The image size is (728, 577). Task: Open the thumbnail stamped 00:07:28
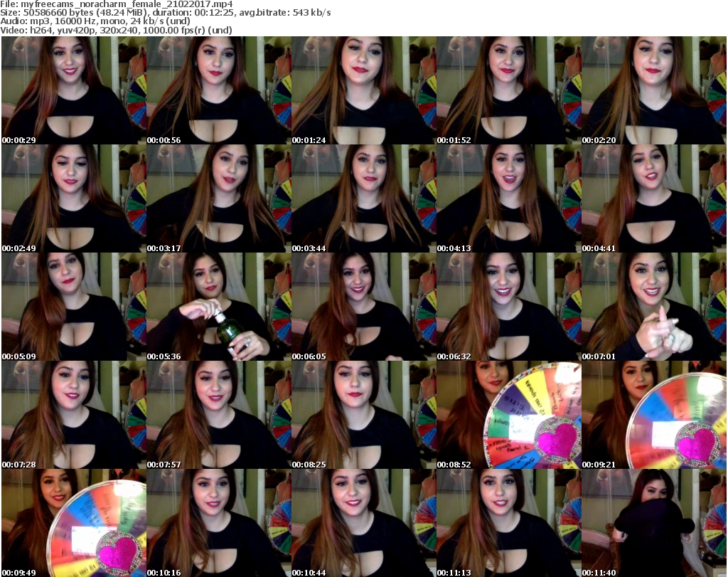click(x=74, y=415)
